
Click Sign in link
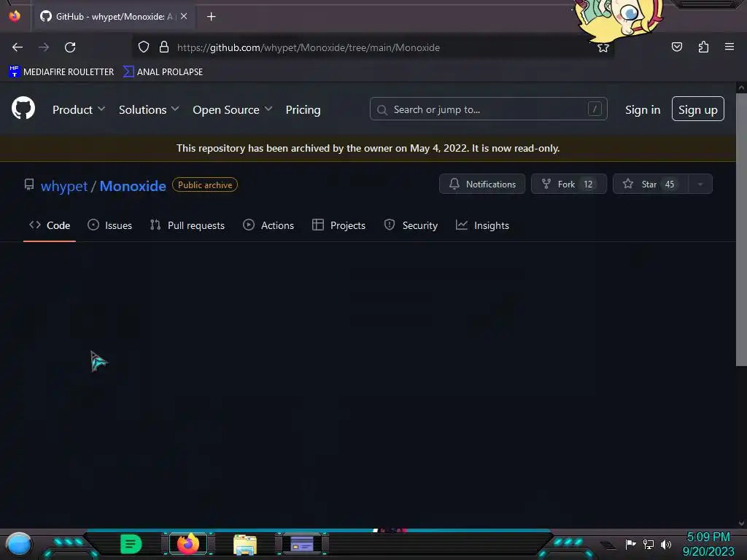(643, 109)
